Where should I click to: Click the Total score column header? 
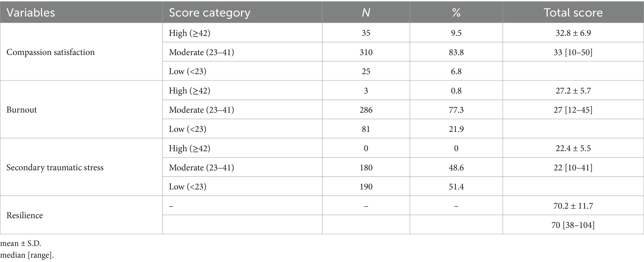pyautogui.click(x=573, y=12)
